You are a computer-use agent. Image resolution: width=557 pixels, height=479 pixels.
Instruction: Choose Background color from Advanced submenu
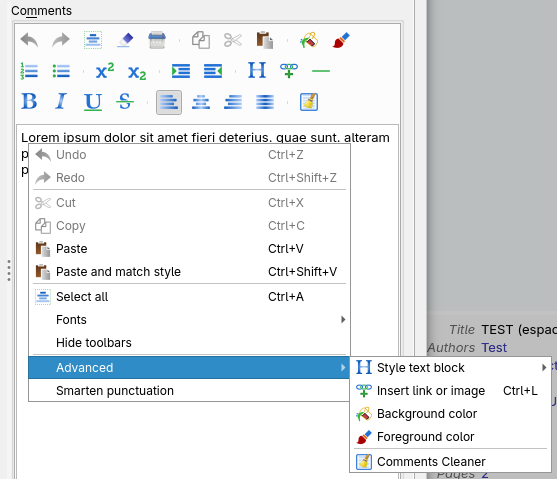pyautogui.click(x=450, y=414)
